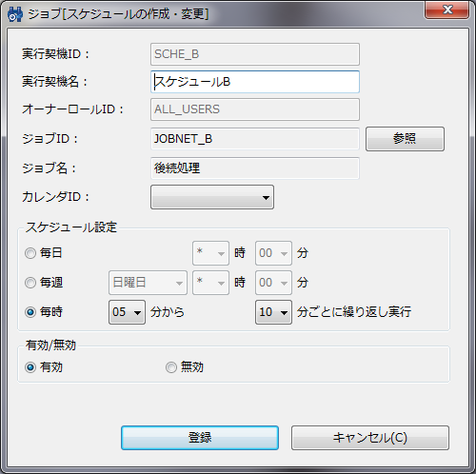Click the 登録 register button
This screenshot has width=476, height=474.
(x=200, y=438)
